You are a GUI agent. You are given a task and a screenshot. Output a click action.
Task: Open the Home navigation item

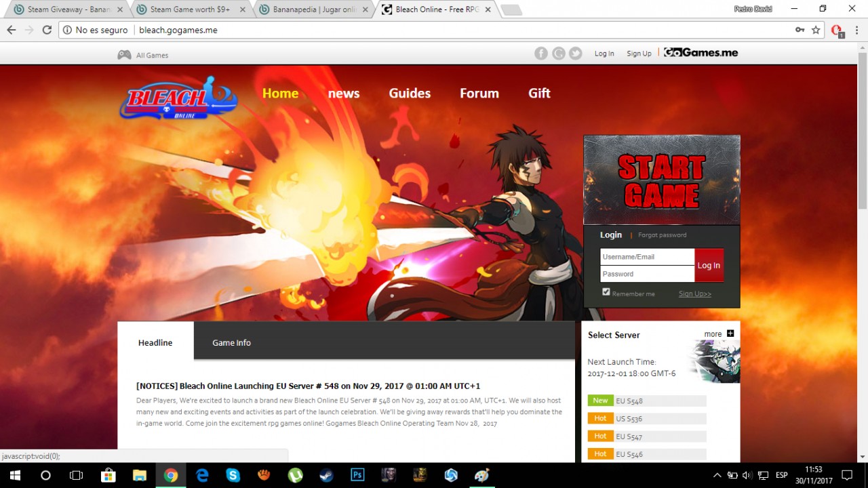tap(280, 93)
